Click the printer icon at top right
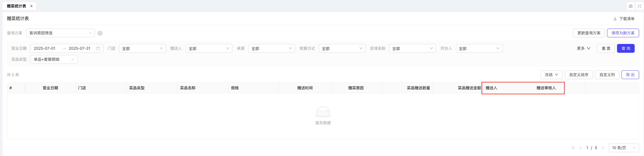Viewport: 644px width, 156px height. click(631, 6)
